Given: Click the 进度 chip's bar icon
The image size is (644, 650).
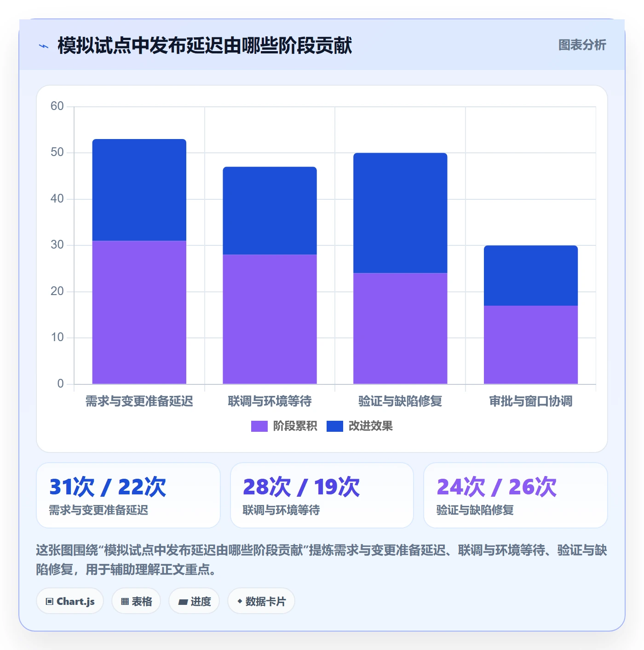Looking at the screenshot, I should (x=183, y=602).
